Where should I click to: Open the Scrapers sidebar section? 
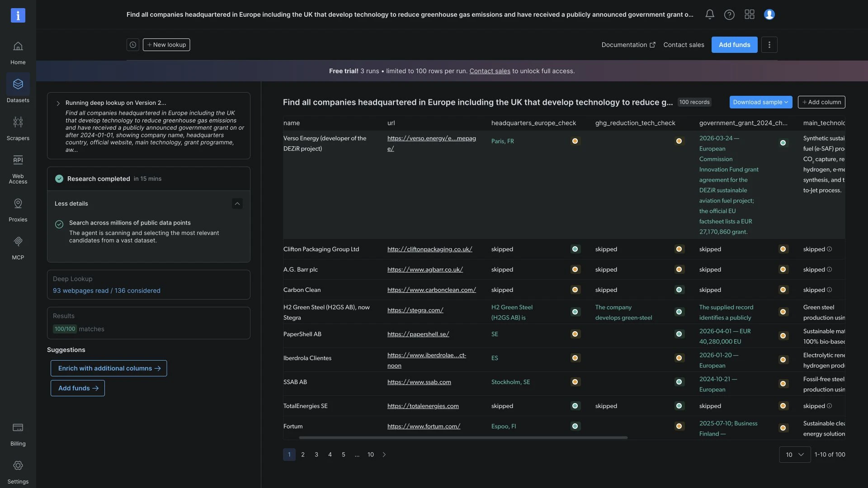point(18,129)
